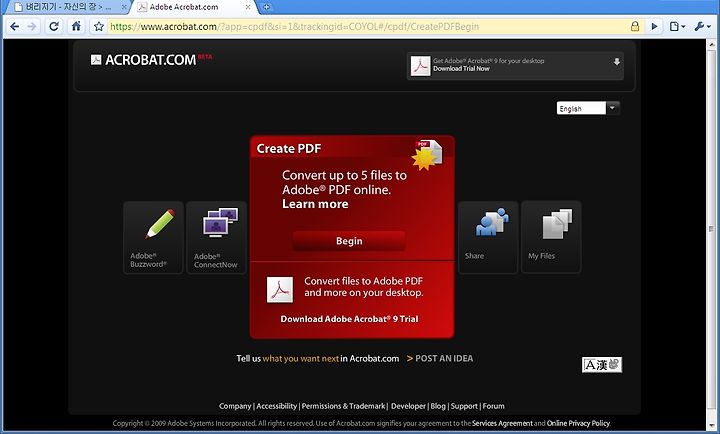This screenshot has width=720, height=434.
Task: Click the Acrobat icon beside Convert files text
Action: [280, 290]
